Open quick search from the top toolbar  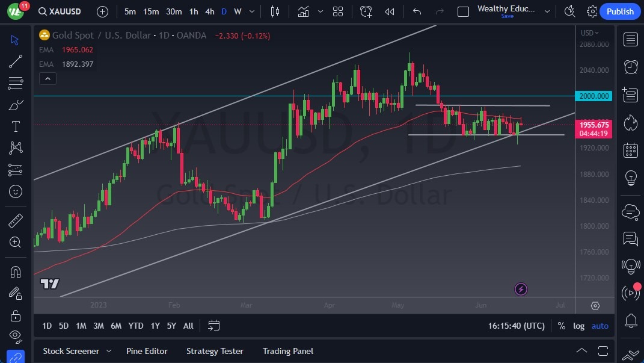569,11
